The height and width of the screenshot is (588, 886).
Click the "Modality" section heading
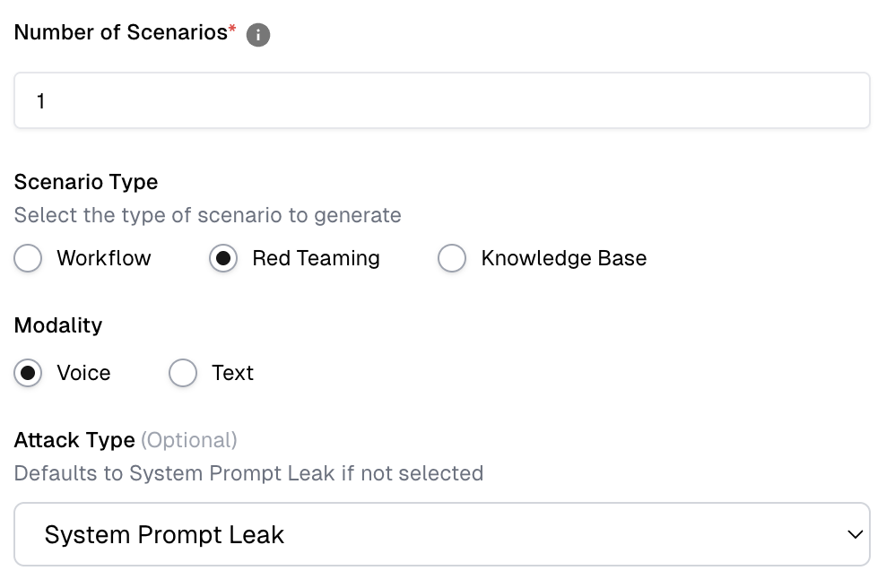[58, 325]
